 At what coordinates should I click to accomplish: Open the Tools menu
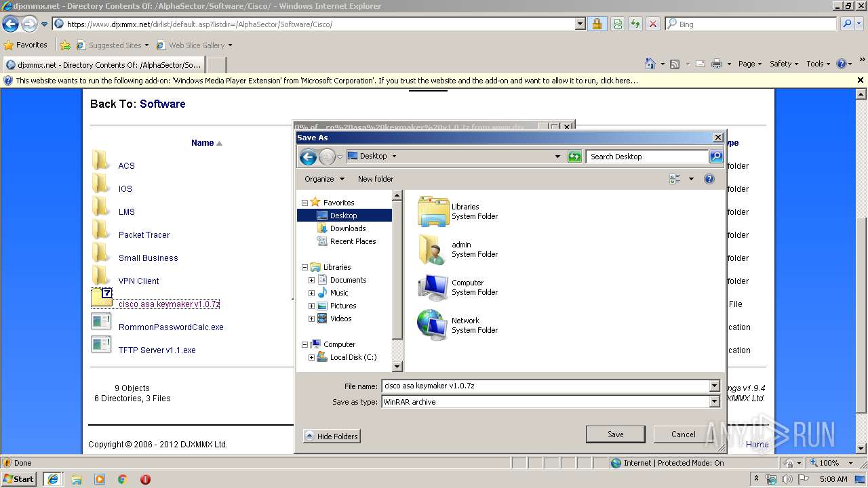818,64
